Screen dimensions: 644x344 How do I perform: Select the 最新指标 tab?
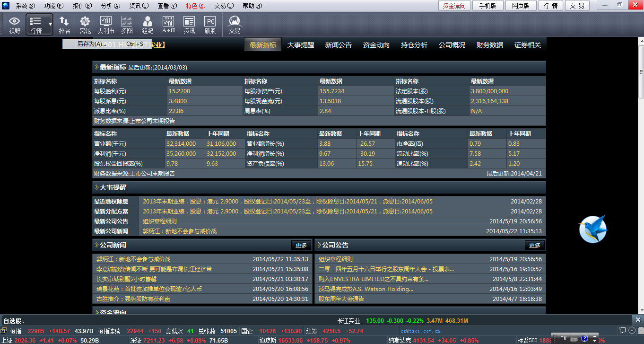point(263,45)
